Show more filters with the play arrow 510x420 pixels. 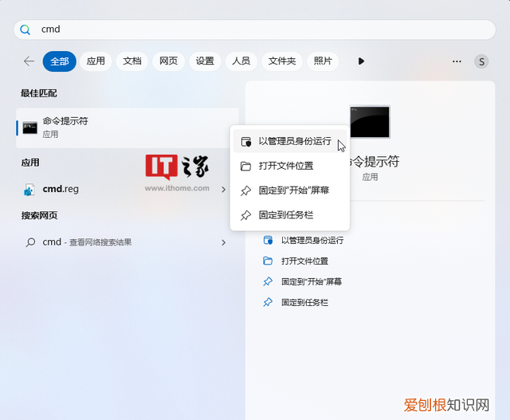click(361, 61)
